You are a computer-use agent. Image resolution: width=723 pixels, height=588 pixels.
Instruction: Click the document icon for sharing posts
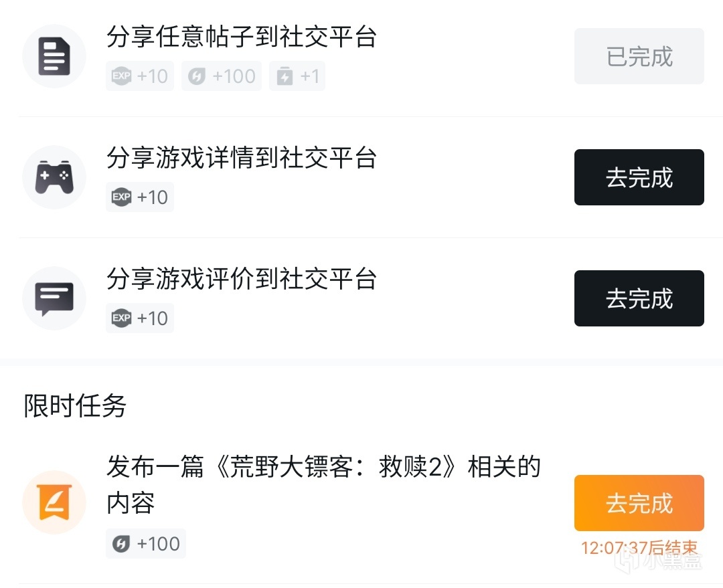point(54,56)
